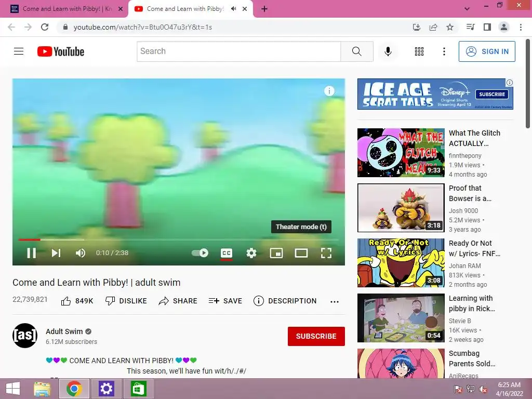Open the YouTube guide hamburger menu
The image size is (532, 399).
point(19,51)
